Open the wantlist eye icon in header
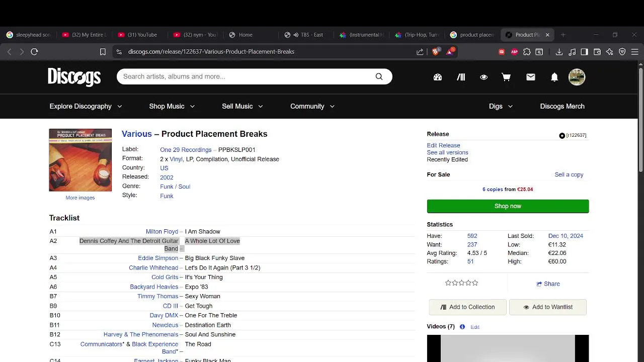 click(484, 77)
